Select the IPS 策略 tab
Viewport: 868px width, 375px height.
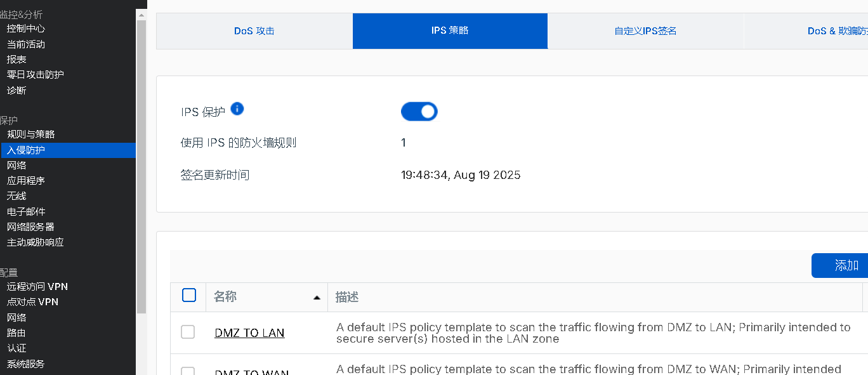coord(450,30)
